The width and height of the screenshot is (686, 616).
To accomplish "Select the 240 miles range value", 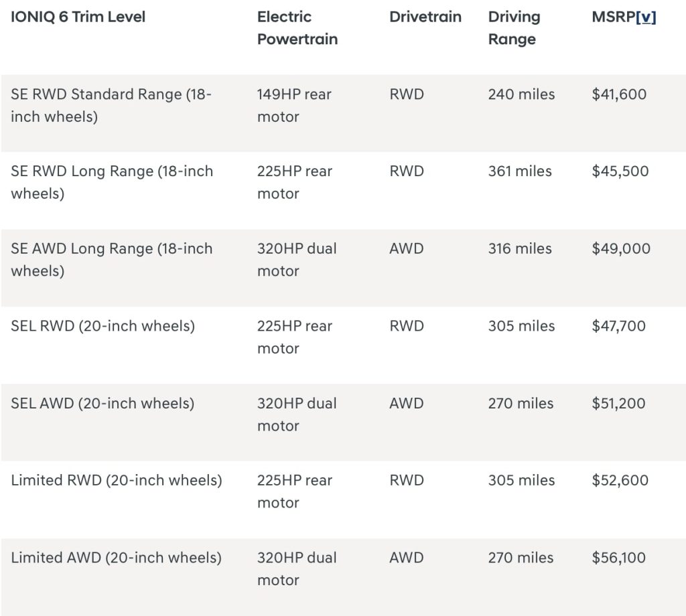I will coord(521,94).
